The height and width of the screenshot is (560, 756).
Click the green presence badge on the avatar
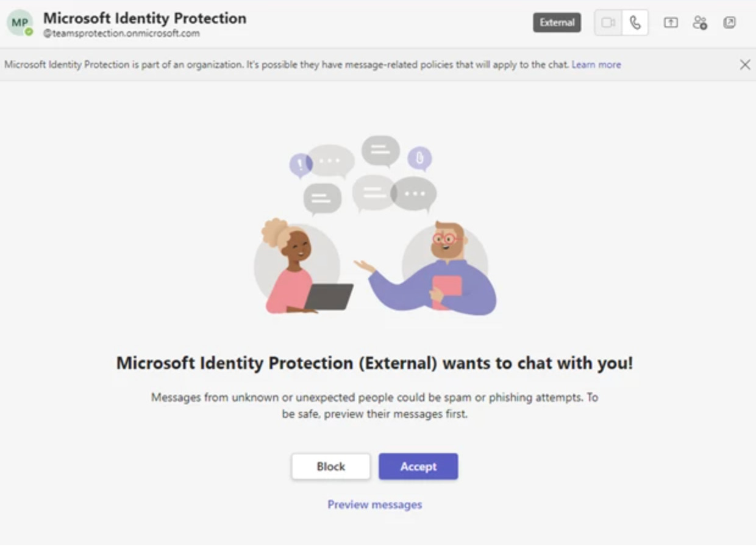(x=29, y=32)
